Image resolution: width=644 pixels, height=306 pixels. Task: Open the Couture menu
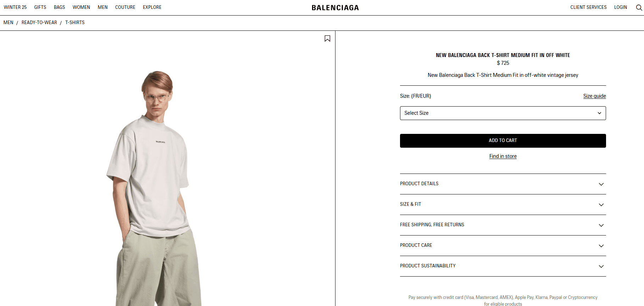(125, 7)
